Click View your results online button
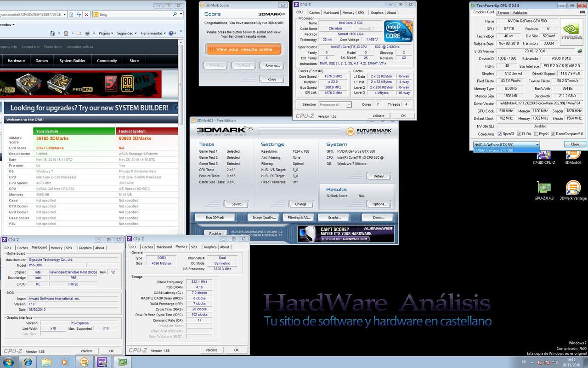The width and height of the screenshot is (588, 368). [x=243, y=49]
